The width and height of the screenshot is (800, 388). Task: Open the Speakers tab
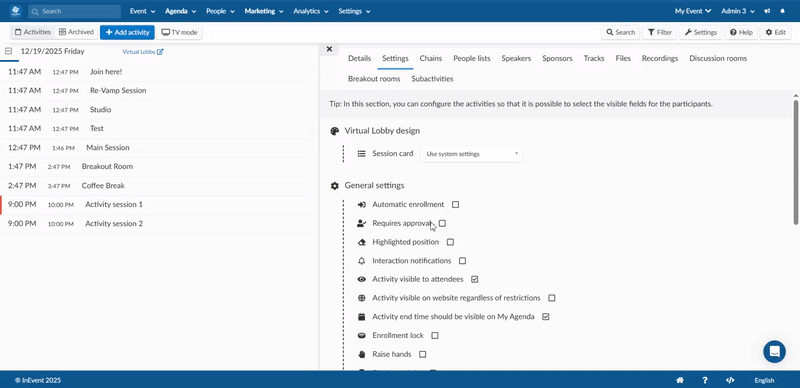pyautogui.click(x=516, y=59)
